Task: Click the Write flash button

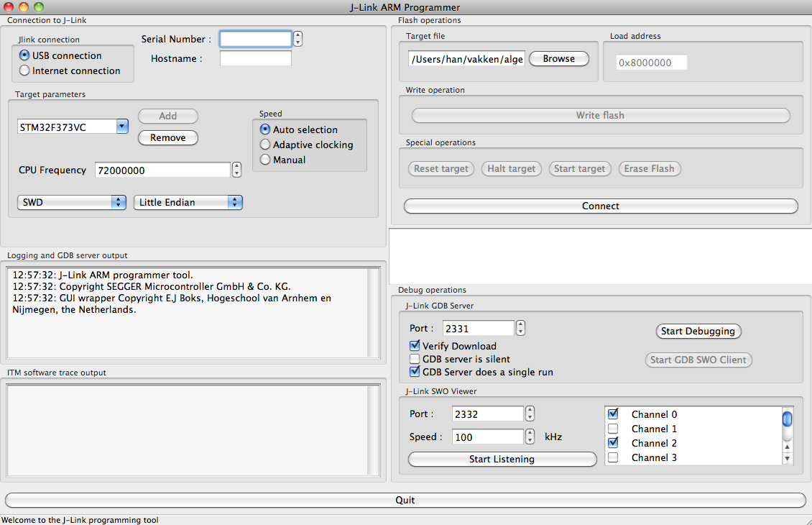Action: (601, 115)
